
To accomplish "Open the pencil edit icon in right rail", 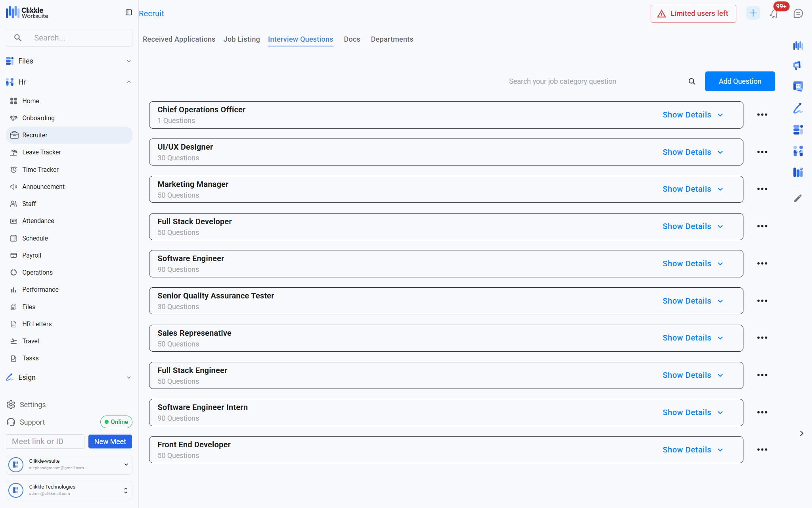I will [798, 198].
